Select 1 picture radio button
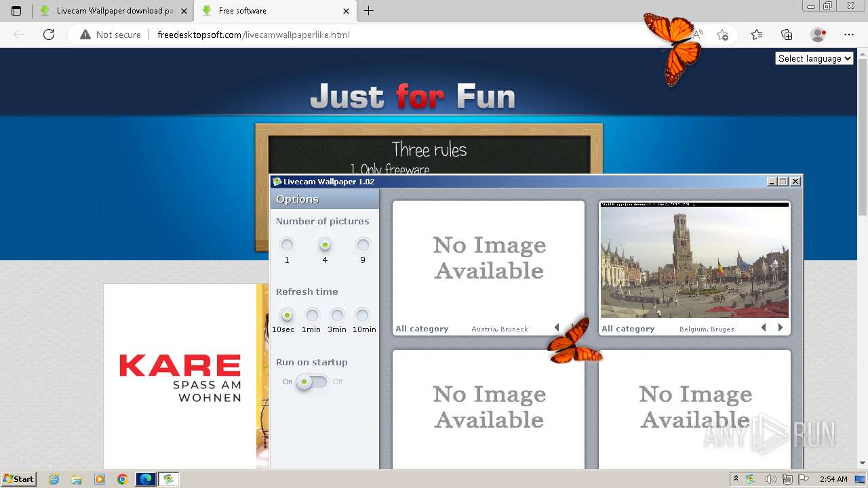 (x=287, y=245)
